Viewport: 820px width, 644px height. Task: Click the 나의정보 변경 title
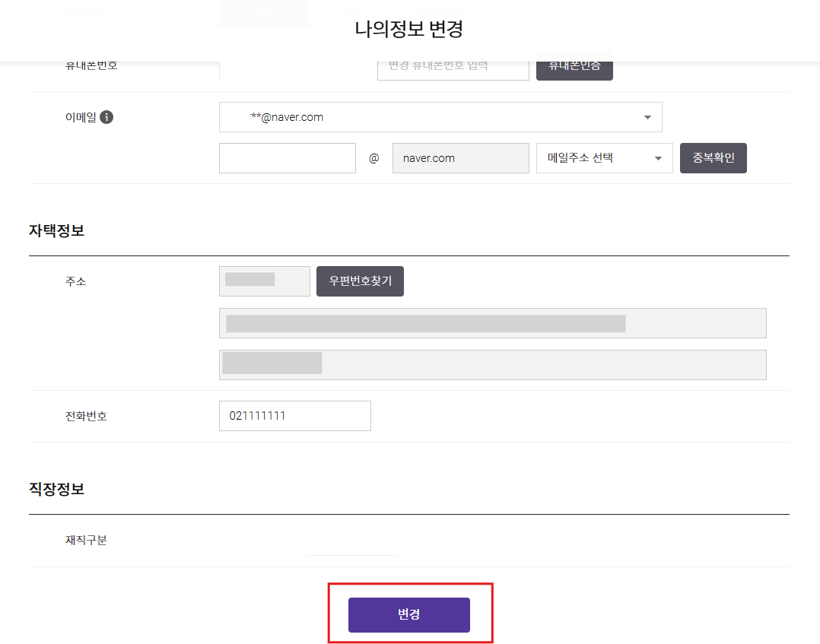point(409,29)
